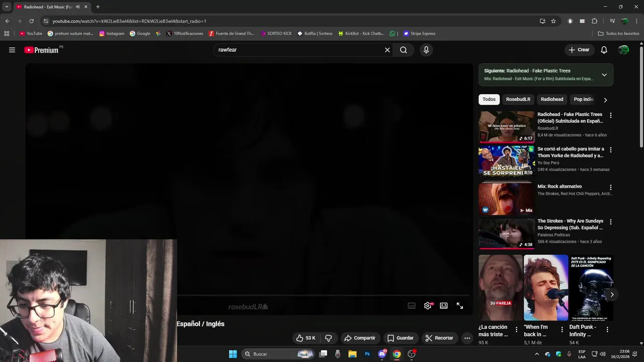Screen dimensions: 644x362
Task: Mute the Radiohead browser tab audio
Action: [77, 7]
